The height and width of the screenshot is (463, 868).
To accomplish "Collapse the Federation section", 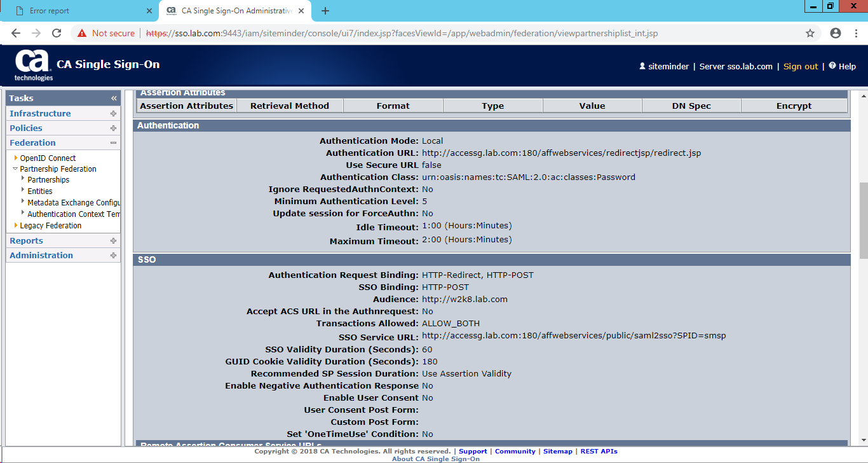I will click(113, 143).
